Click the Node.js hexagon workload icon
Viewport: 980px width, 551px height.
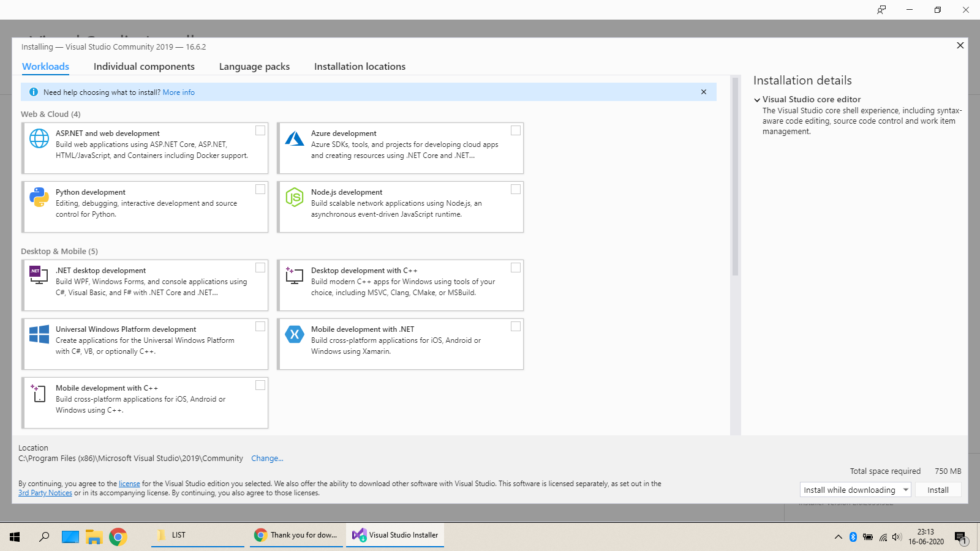295,197
